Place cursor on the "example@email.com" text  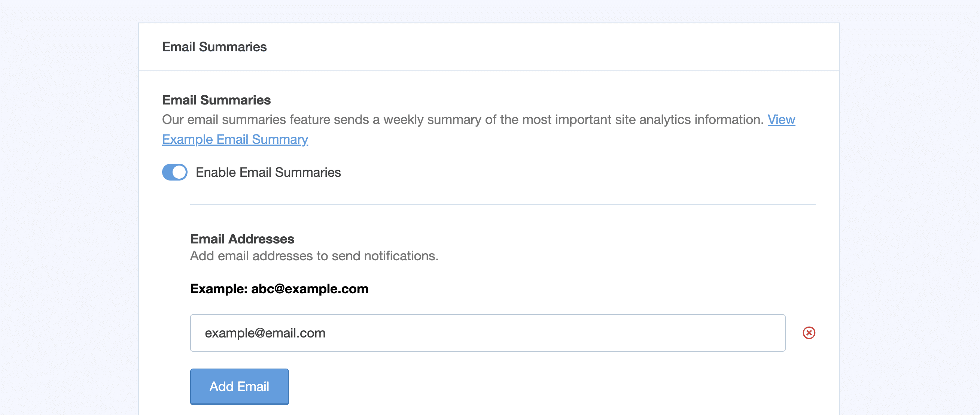click(x=265, y=333)
